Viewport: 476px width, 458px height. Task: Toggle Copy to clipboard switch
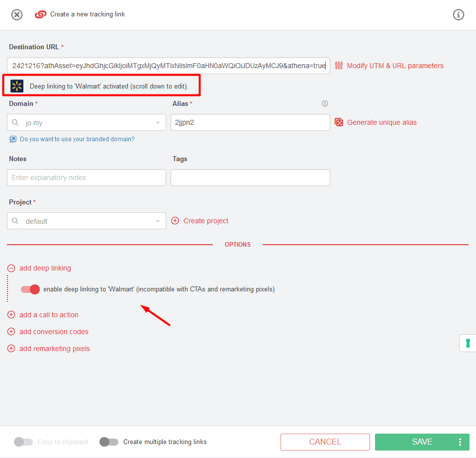23,442
